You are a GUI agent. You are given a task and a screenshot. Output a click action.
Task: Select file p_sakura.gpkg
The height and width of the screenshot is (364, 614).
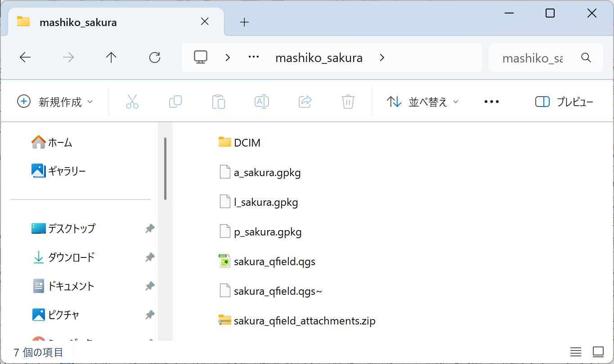click(260, 232)
